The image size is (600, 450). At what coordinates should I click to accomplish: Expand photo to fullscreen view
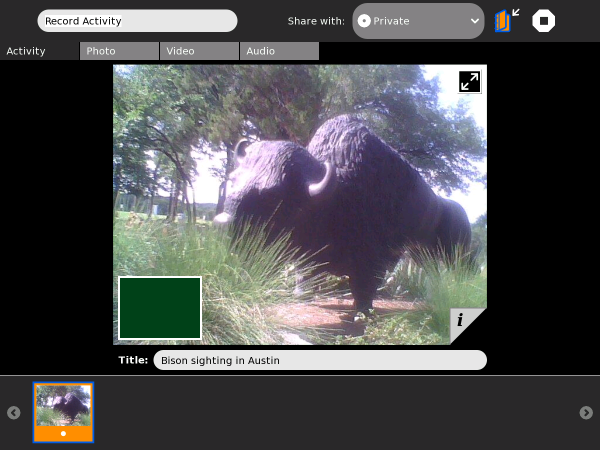click(469, 82)
